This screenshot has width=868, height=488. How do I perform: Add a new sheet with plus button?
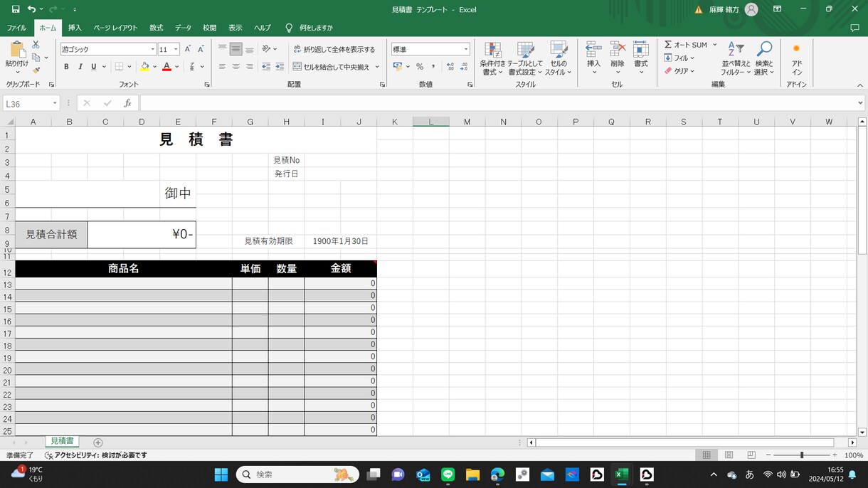(98, 442)
